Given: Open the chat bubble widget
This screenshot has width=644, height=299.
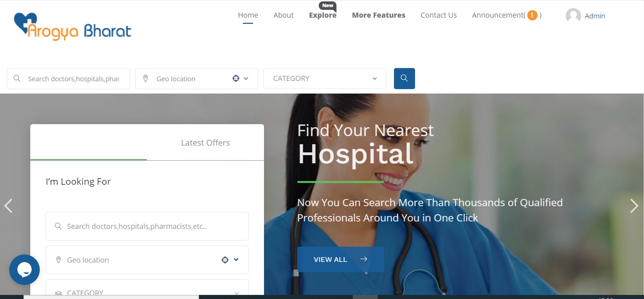Looking at the screenshot, I should click(24, 270).
